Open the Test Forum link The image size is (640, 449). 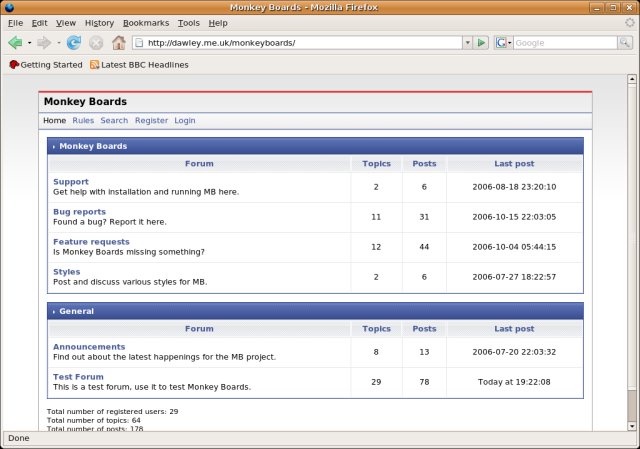78,377
